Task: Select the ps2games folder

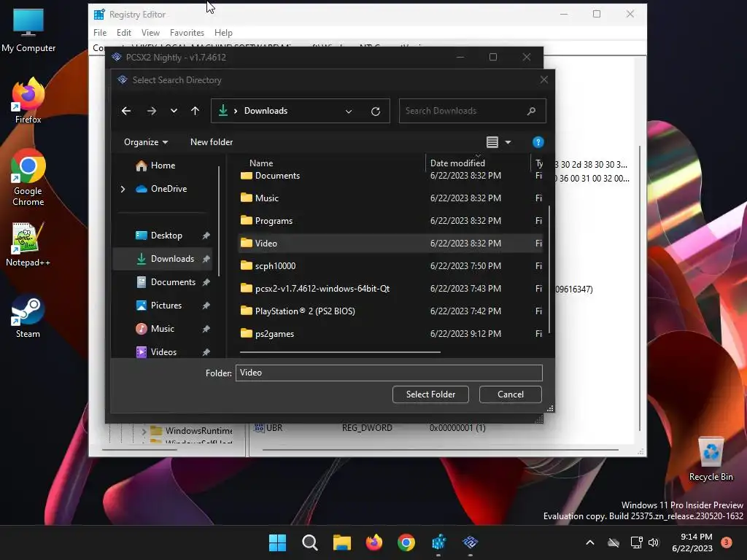Action: click(x=274, y=334)
